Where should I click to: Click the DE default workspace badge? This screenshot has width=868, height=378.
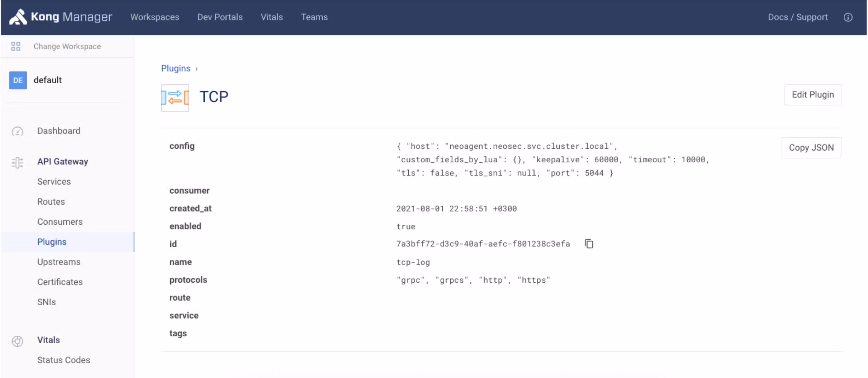[x=18, y=80]
